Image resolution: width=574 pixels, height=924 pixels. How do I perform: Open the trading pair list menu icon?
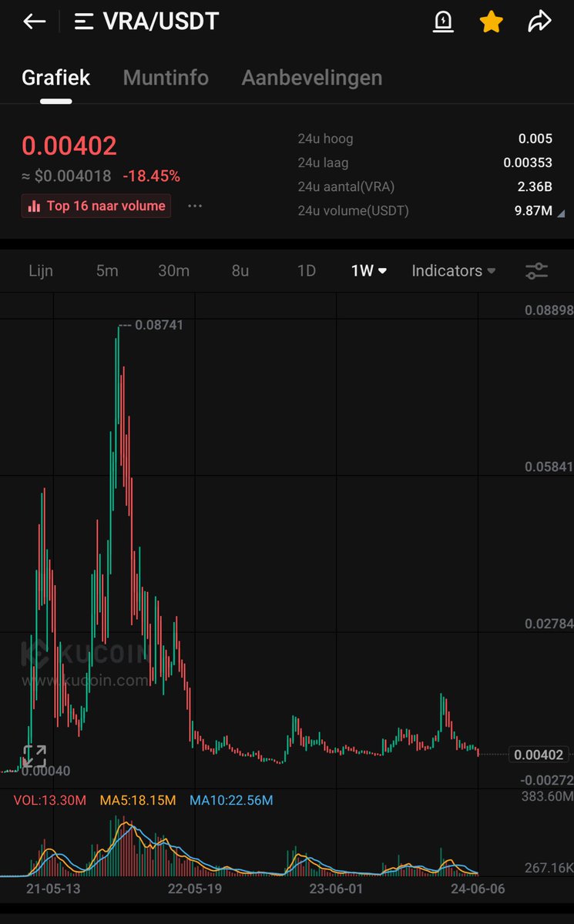84,22
